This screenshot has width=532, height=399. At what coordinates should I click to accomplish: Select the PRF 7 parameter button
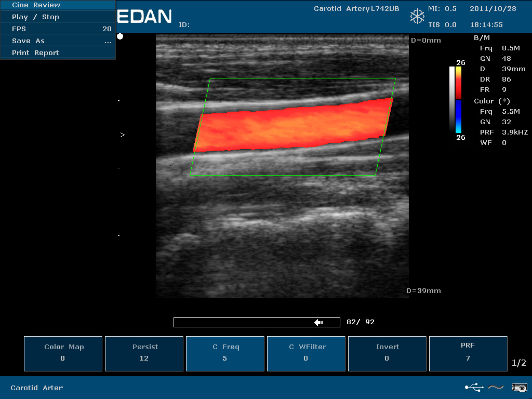pyautogui.click(x=468, y=353)
